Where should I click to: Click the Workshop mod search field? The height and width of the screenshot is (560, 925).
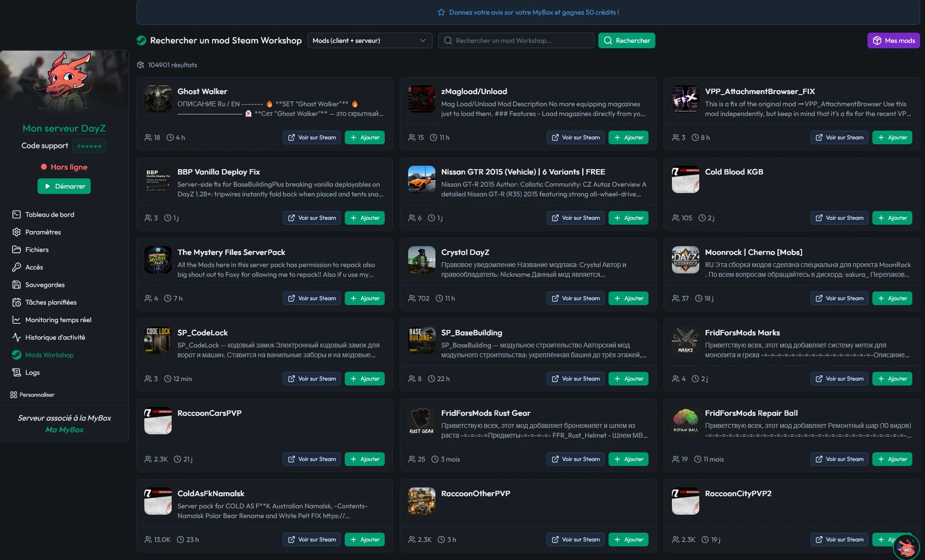click(x=516, y=40)
